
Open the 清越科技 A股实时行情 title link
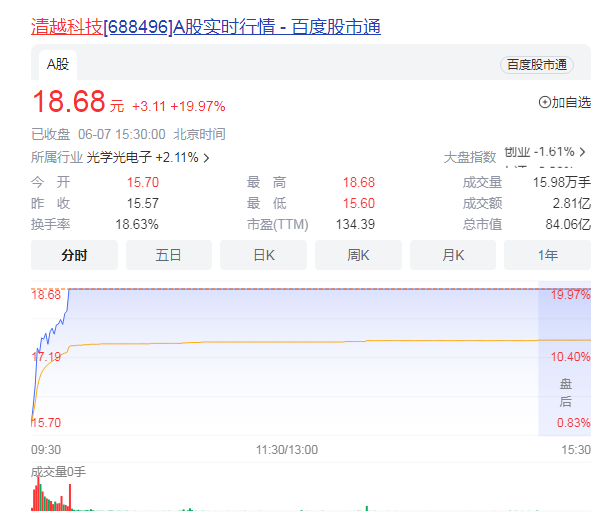click(205, 27)
